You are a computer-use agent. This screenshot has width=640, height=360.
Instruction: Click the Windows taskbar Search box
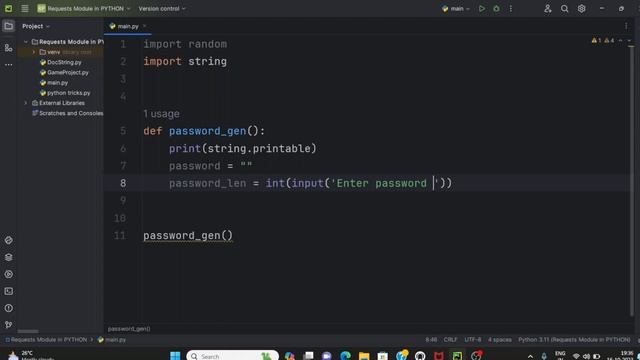click(x=233, y=356)
